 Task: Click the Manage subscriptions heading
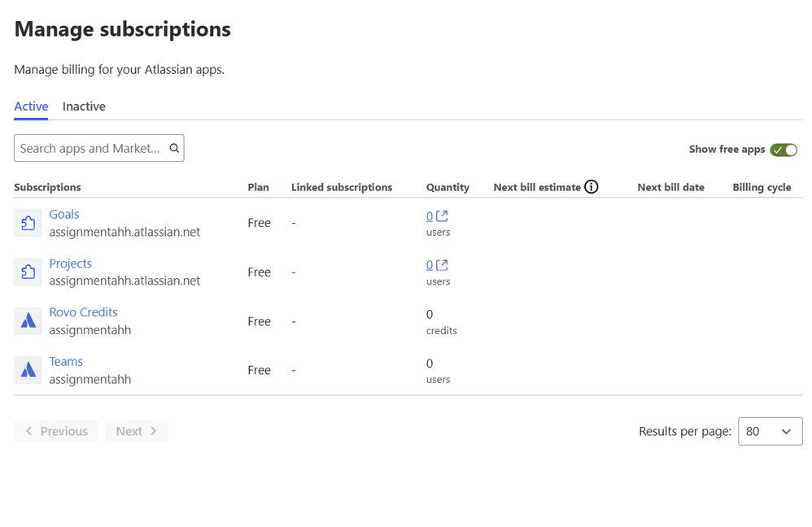(x=122, y=29)
